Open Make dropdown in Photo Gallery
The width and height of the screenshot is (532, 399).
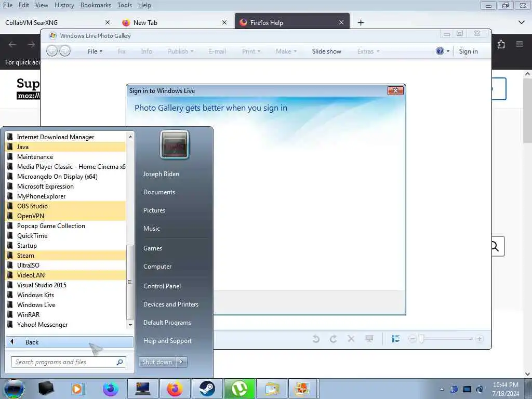pos(286,51)
